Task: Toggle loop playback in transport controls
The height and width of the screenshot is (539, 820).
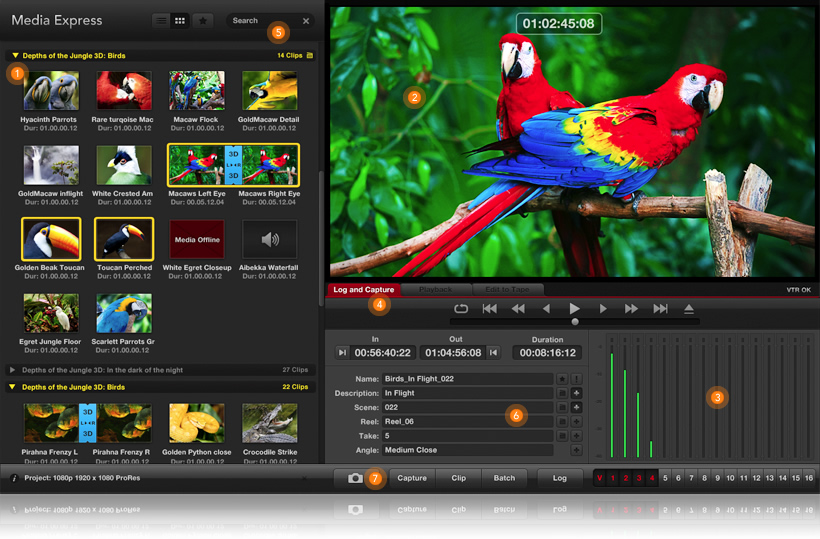Action: (461, 309)
